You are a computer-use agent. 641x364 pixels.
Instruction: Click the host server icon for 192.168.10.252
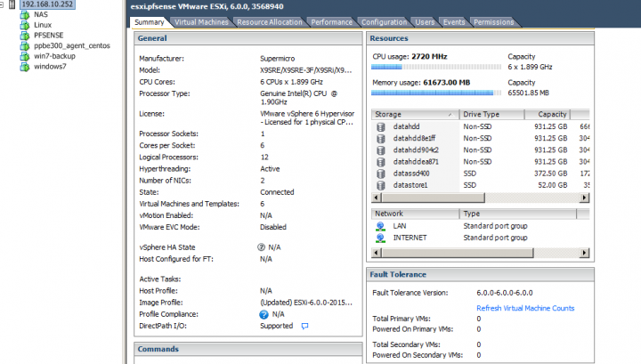point(12,4)
